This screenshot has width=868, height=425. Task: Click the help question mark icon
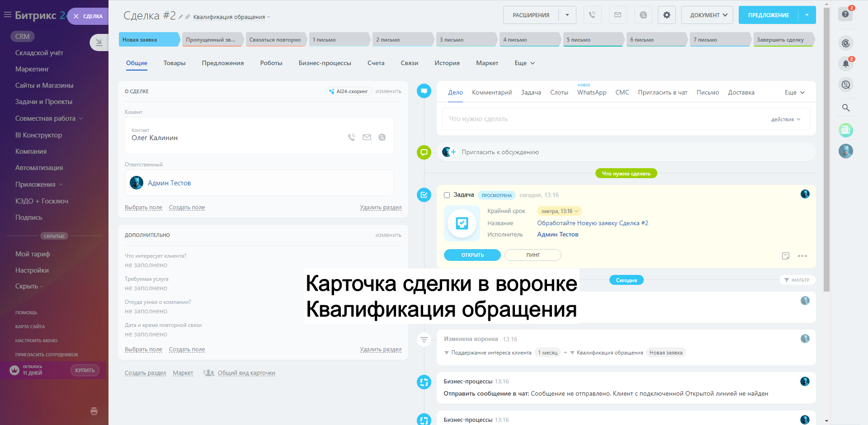pos(845,14)
